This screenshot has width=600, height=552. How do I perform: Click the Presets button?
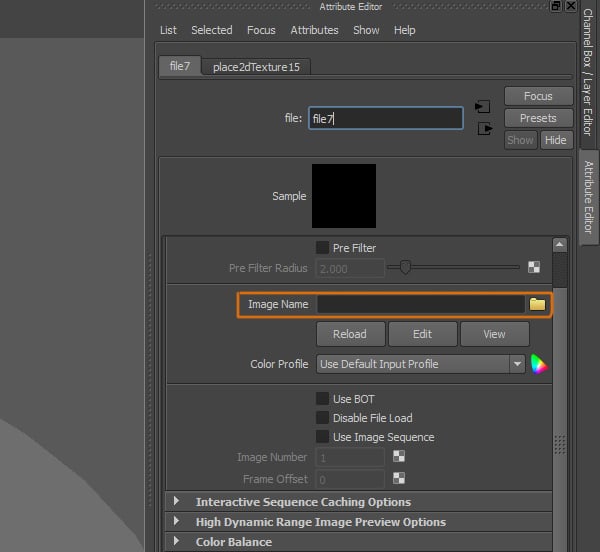[x=537, y=118]
